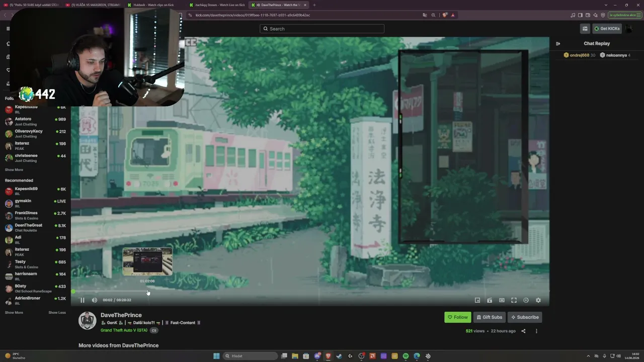Click the video preview thumbnail at 01:02:06
This screenshot has height=362, width=644.
tap(147, 261)
